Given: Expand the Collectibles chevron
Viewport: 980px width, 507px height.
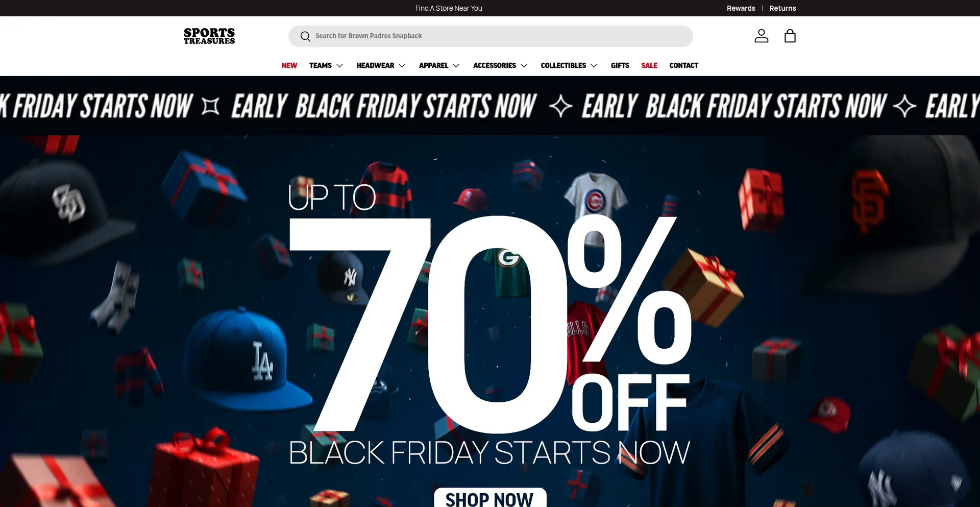Looking at the screenshot, I should [594, 65].
